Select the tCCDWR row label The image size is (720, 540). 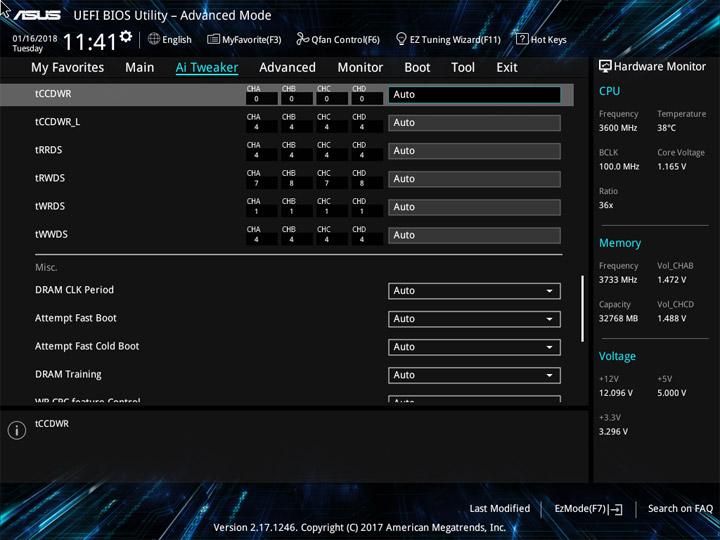coord(53,94)
